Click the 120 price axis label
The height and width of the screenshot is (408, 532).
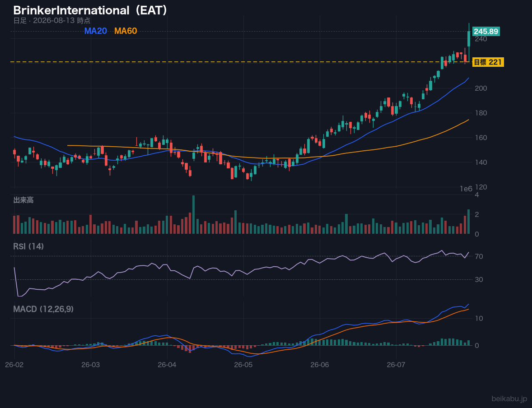(x=481, y=187)
